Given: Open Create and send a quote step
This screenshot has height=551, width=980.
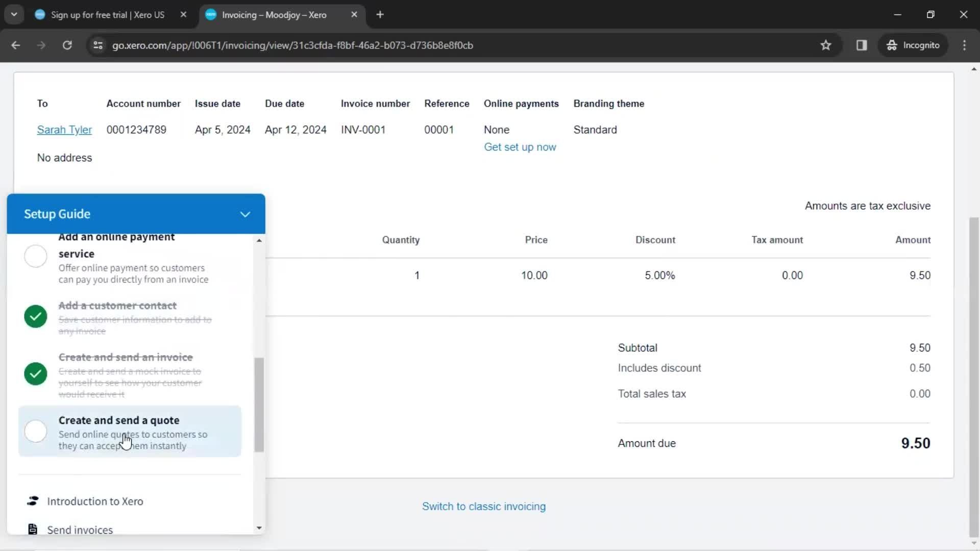Looking at the screenshot, I should point(130,432).
